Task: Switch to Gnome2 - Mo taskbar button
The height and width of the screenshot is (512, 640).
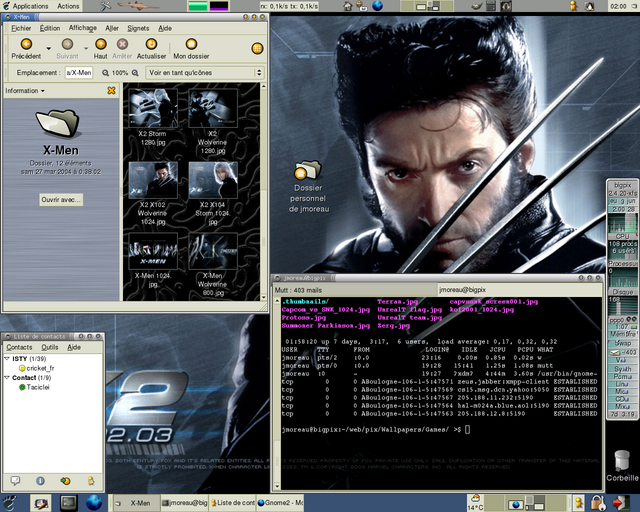Action: [280, 503]
